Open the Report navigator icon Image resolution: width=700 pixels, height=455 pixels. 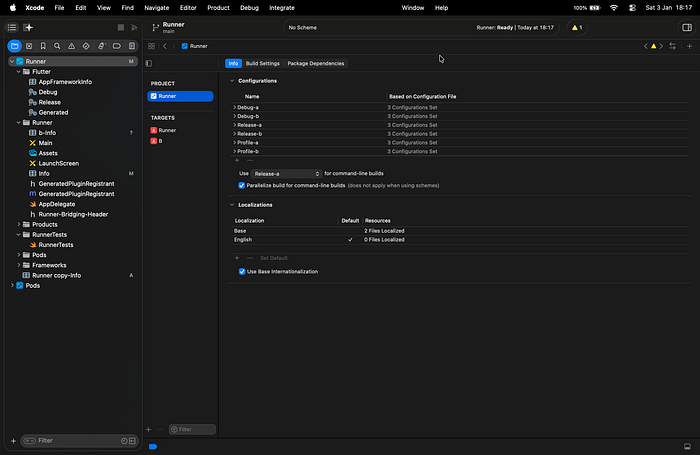click(x=132, y=46)
